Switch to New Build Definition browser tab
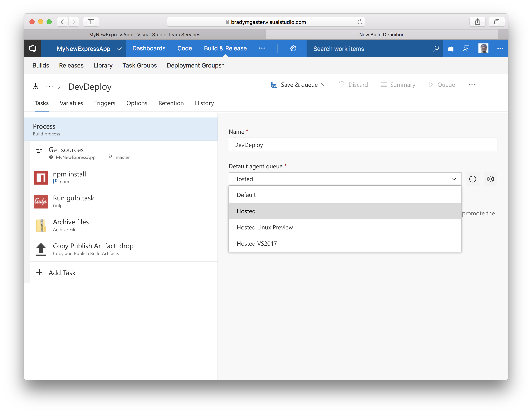Image resolution: width=532 pixels, height=414 pixels. 381,35
